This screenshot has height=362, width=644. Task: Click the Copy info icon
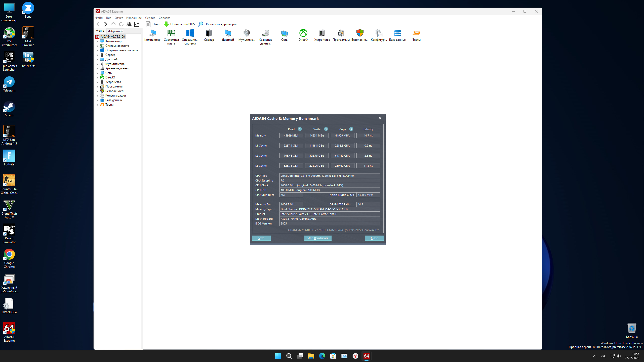tap(351, 129)
